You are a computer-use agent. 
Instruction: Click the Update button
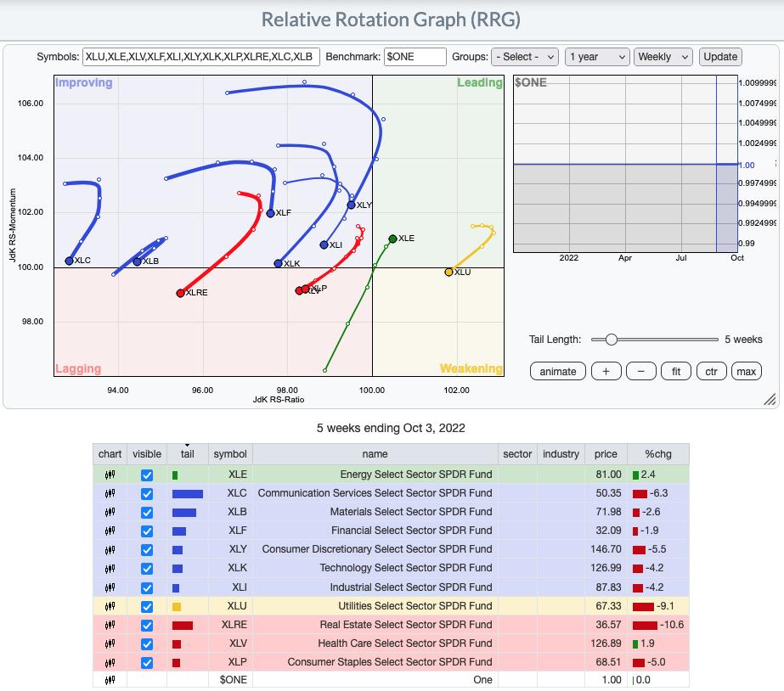(720, 57)
